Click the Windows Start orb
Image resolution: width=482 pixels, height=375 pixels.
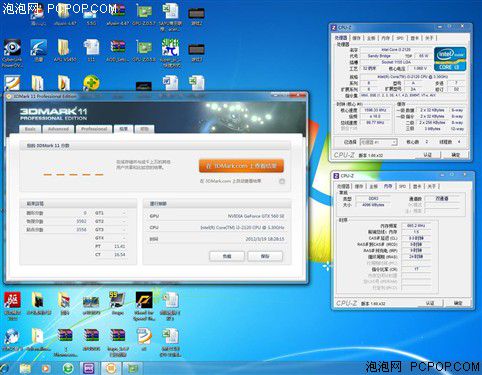click(x=4, y=368)
